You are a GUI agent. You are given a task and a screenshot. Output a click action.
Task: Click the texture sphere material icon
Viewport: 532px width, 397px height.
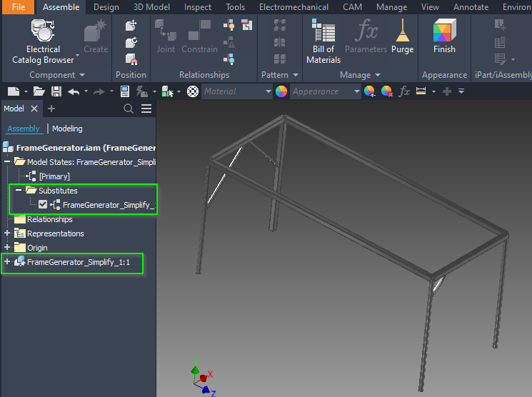[x=193, y=91]
